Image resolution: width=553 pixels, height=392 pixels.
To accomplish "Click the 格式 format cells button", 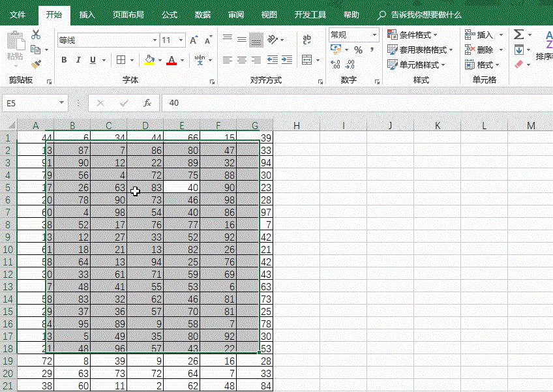I will [482, 65].
